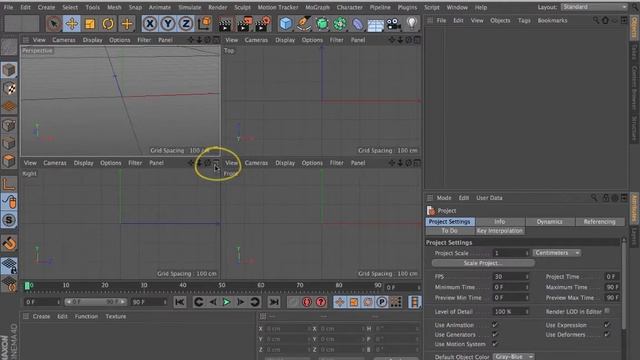
Task: Select the Live Selection arrow tool
Action: tap(53, 24)
